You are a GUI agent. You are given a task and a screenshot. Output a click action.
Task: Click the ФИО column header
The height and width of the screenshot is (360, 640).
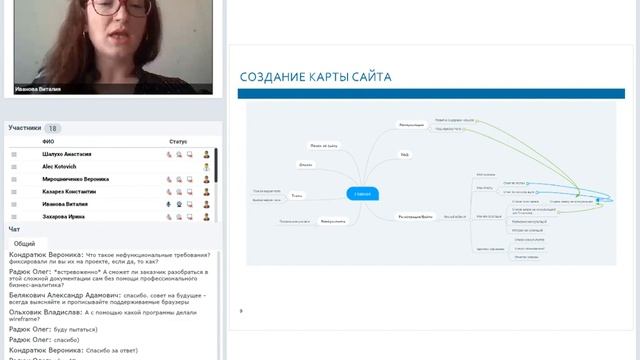48,142
